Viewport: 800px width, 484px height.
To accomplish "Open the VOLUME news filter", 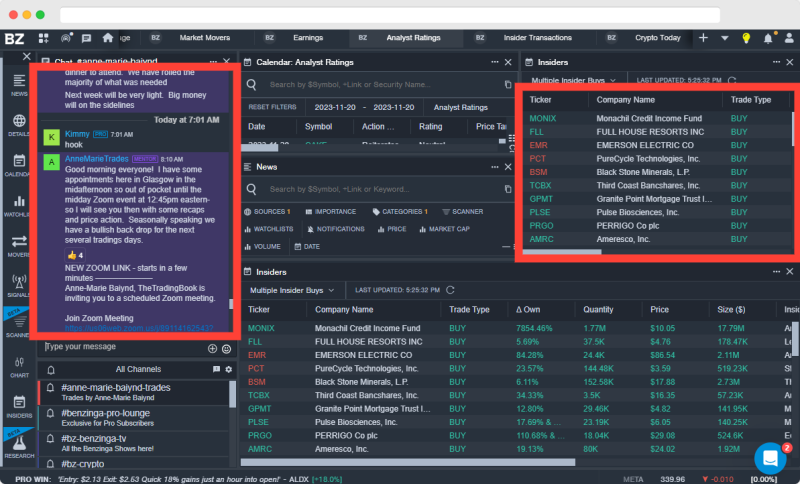I will 263,246.
